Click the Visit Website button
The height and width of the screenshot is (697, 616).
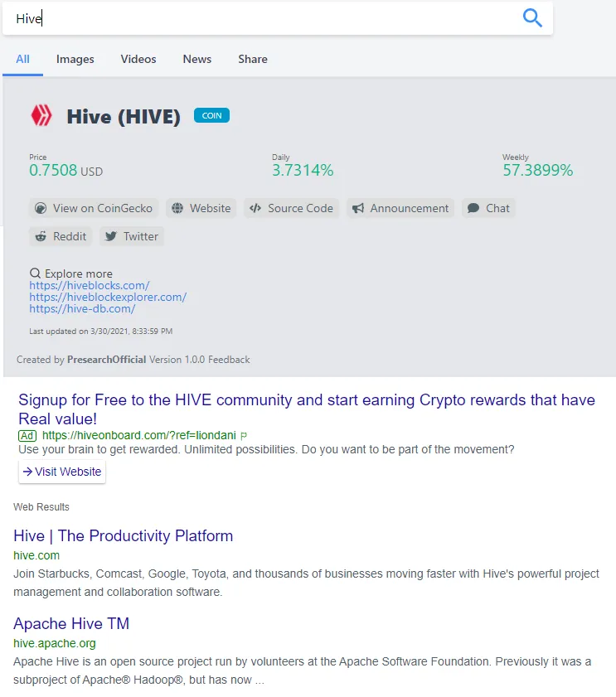(x=62, y=472)
